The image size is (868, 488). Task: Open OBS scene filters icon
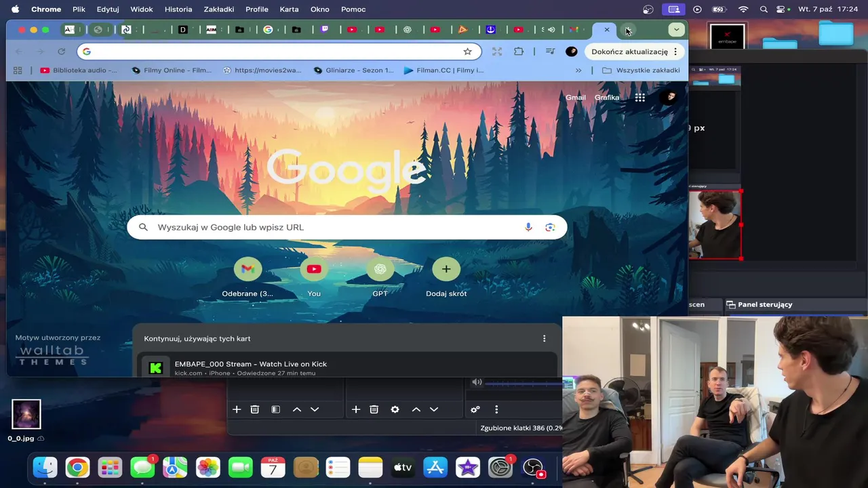tap(275, 409)
